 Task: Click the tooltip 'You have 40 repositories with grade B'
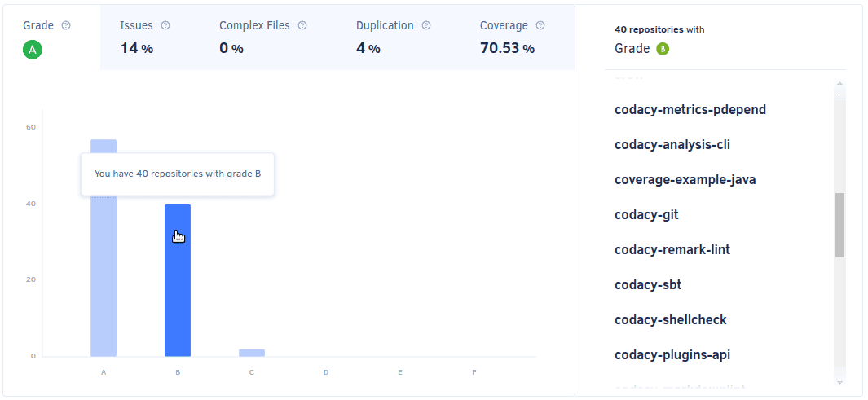[x=178, y=174]
